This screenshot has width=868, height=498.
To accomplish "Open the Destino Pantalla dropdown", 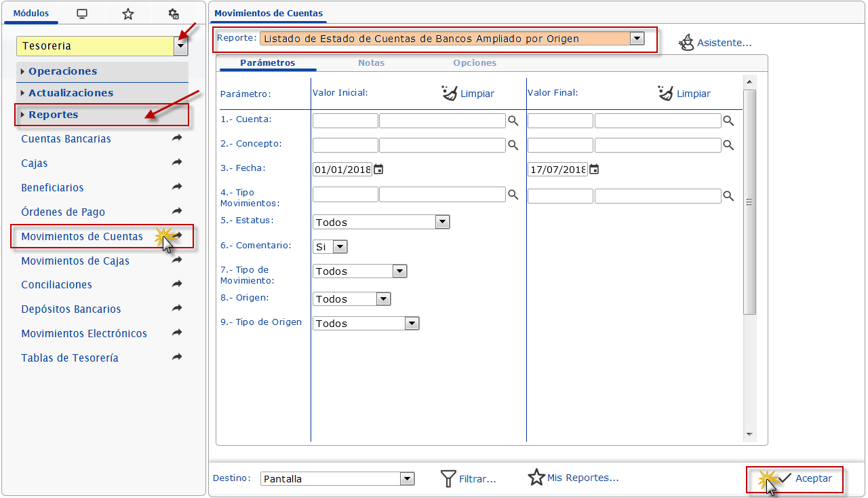I will pos(407,479).
